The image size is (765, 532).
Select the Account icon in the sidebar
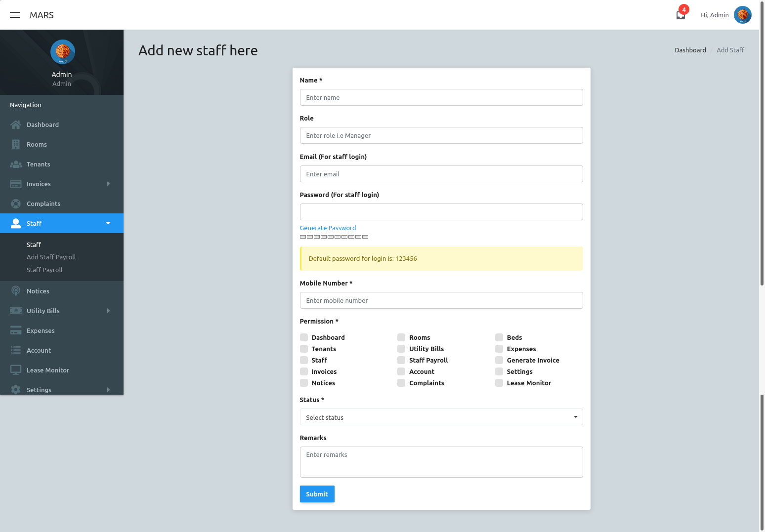(15, 350)
